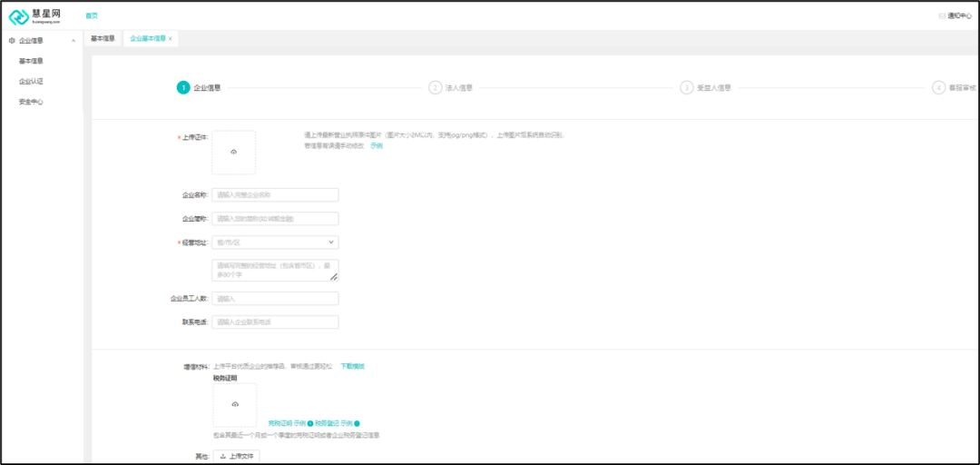Switch to the 基本信息 tab
The width and height of the screenshot is (980, 465).
tap(103, 39)
